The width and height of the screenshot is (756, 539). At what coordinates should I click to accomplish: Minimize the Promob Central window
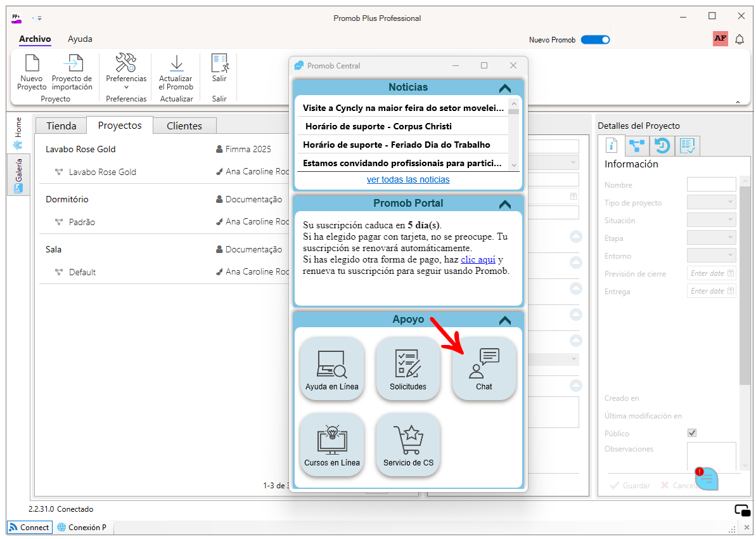click(x=456, y=65)
